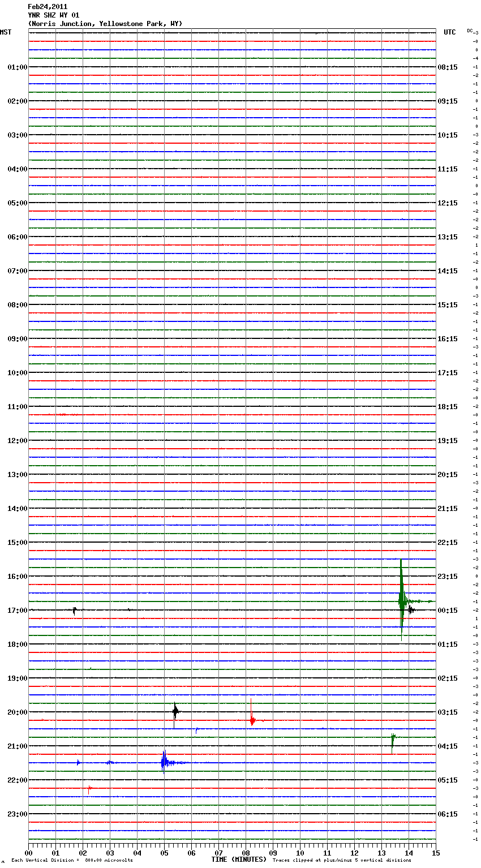481x868 pixels.
Task: Click the small red event below the 22:00 trace
Action: click(89, 789)
